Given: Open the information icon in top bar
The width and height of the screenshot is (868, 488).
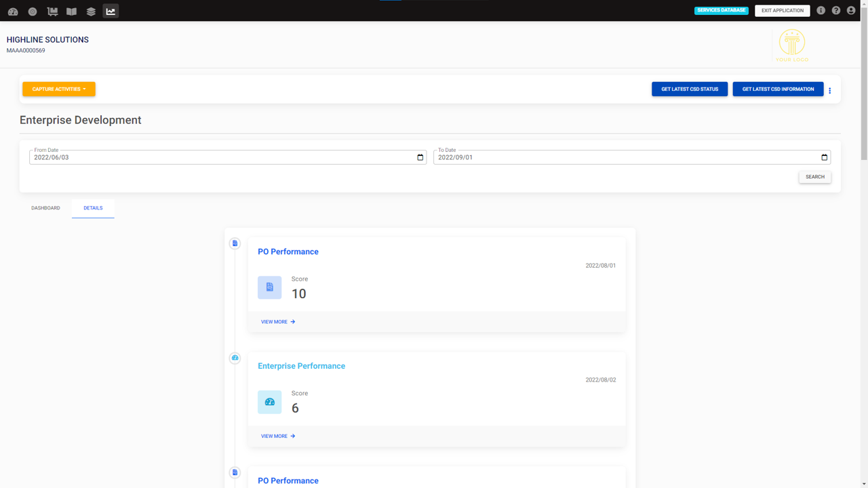Looking at the screenshot, I should (821, 10).
